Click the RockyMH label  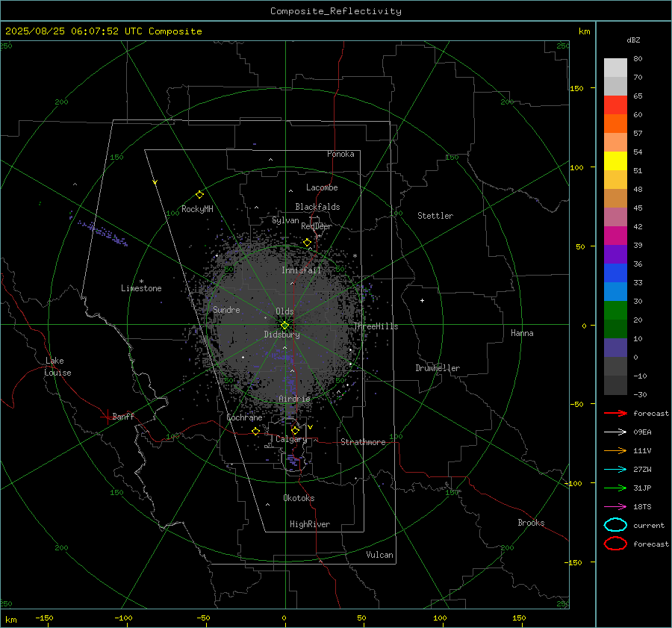pyautogui.click(x=197, y=209)
